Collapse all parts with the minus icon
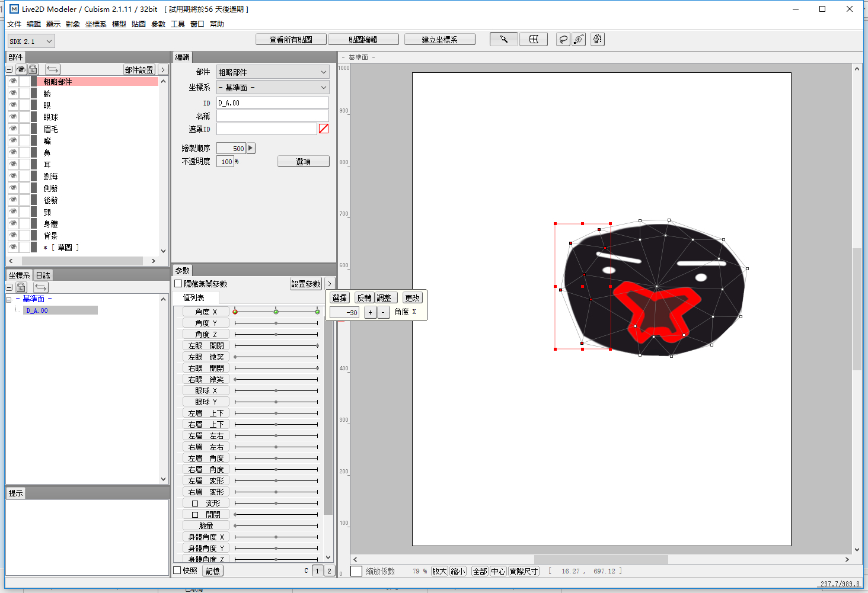 coord(9,69)
